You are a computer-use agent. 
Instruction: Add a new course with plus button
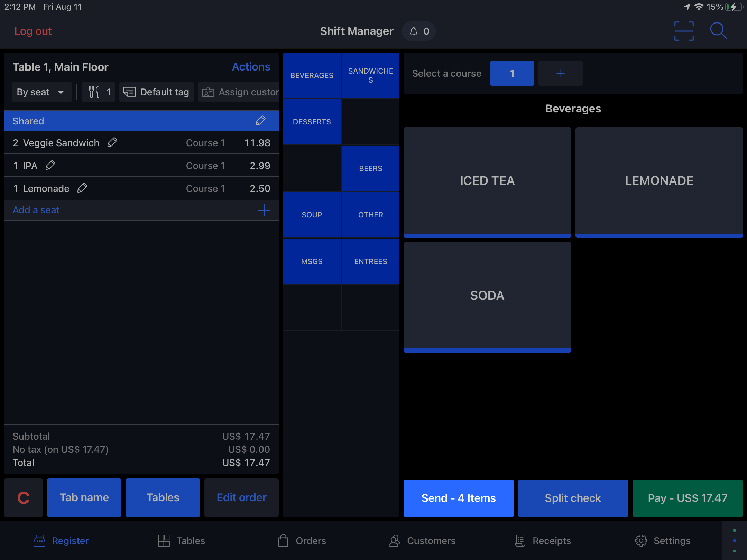tap(560, 73)
